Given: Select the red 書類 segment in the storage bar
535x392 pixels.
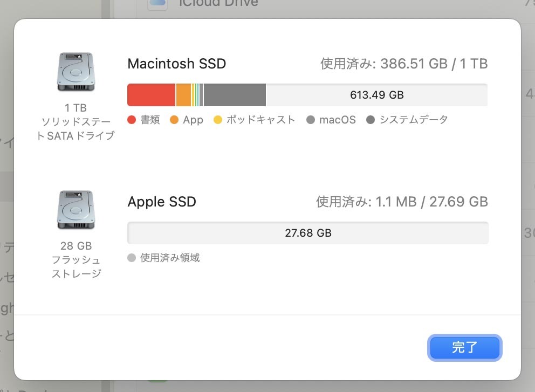Looking at the screenshot, I should point(150,94).
